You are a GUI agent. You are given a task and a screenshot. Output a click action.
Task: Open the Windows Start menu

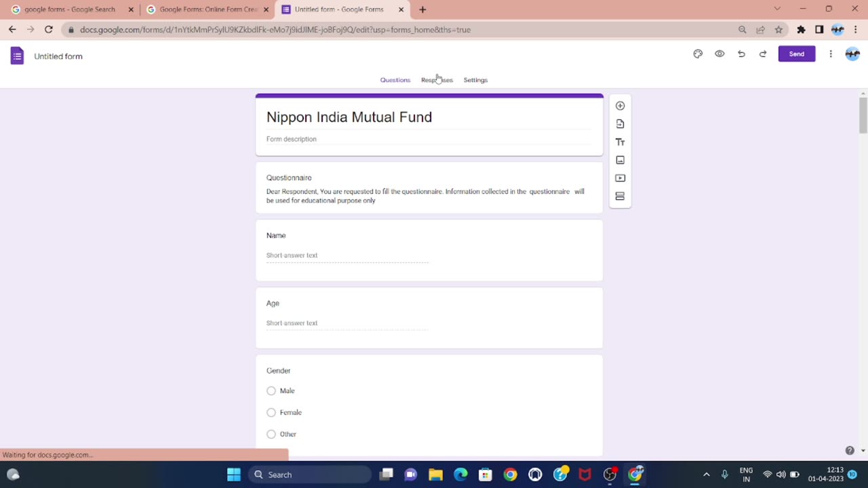(x=234, y=474)
